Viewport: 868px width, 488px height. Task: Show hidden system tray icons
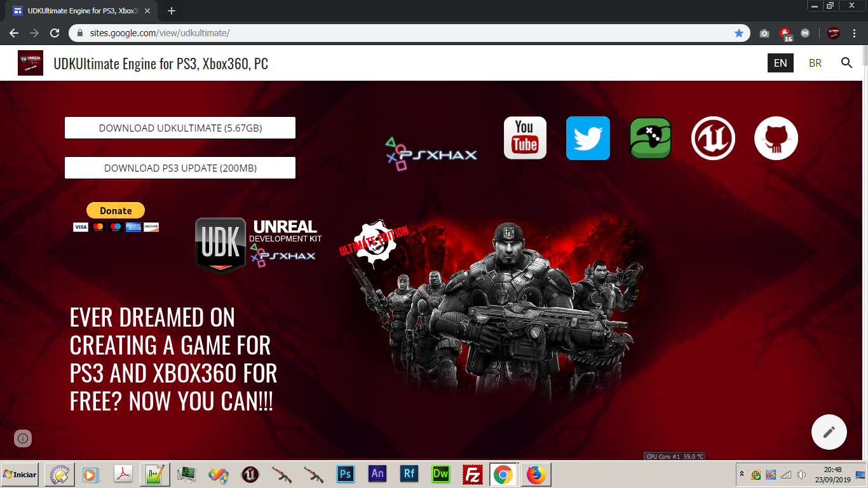tap(742, 474)
